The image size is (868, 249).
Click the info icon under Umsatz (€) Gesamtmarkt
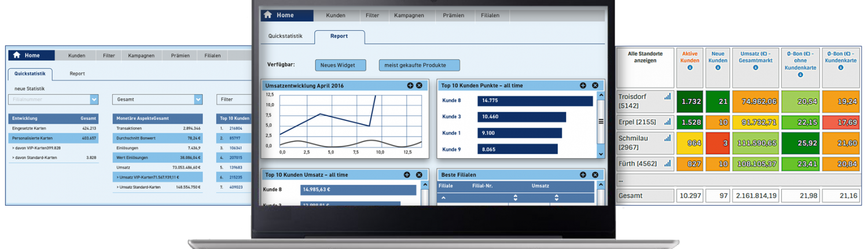756,68
